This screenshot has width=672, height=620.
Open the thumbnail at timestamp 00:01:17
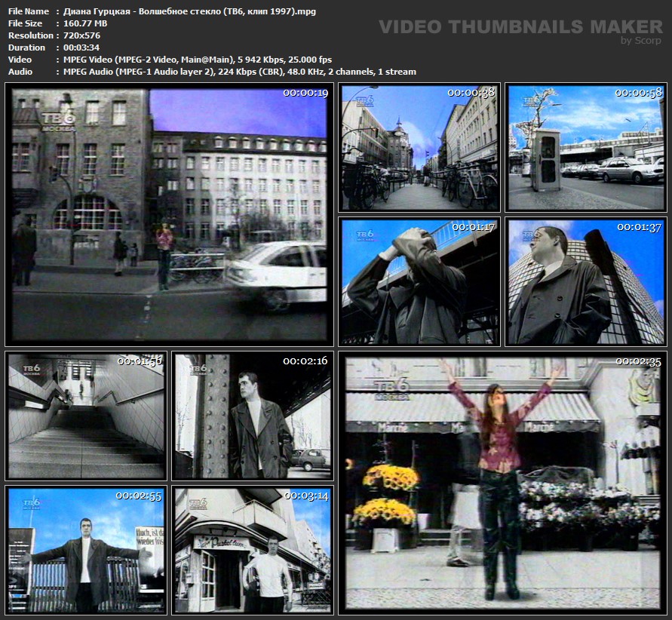[x=419, y=281]
